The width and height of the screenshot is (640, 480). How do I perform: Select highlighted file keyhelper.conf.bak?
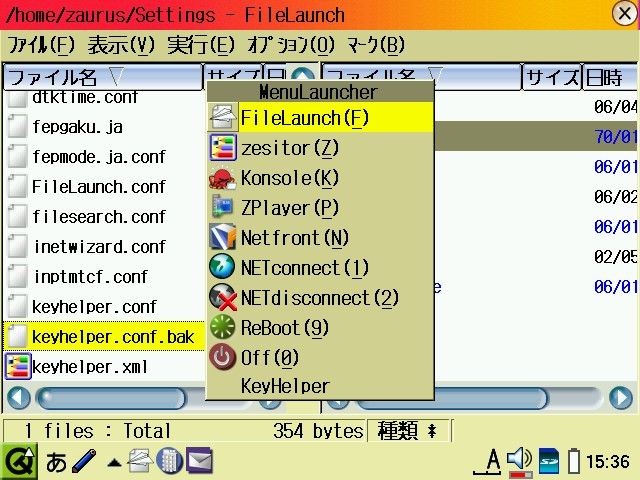104,336
